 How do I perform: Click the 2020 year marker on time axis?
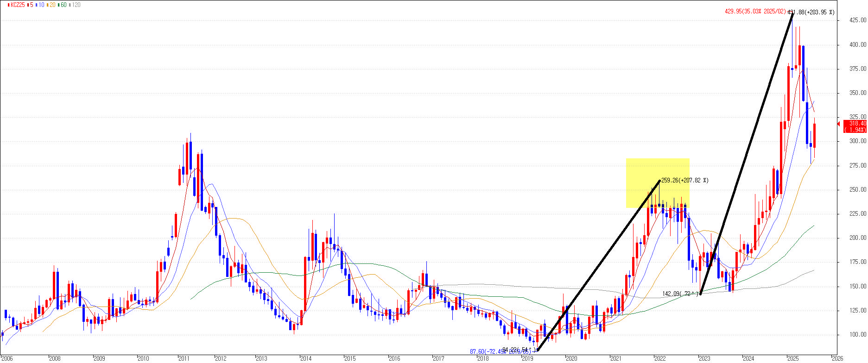[x=571, y=358]
